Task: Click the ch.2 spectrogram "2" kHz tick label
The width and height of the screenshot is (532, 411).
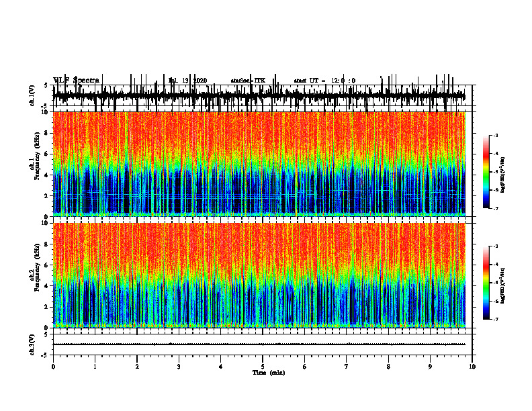Action: coord(46,307)
